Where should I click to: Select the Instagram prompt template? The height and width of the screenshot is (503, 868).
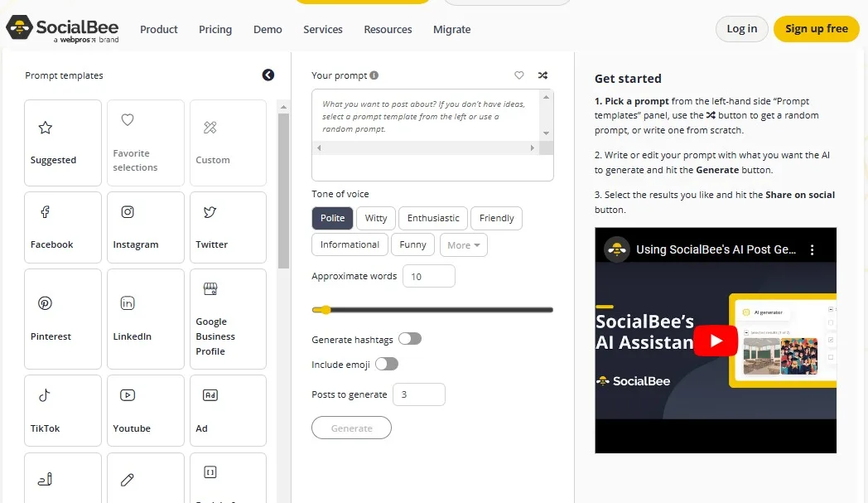click(145, 227)
